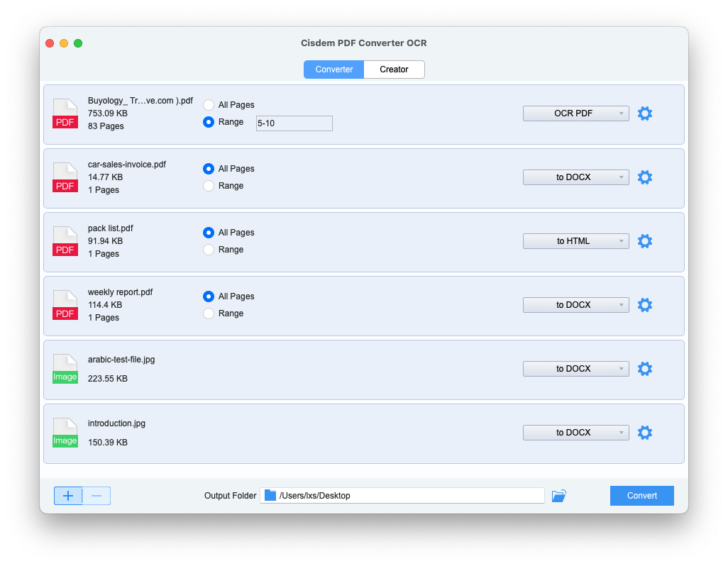Open format dropdown for arabic-test-file.jpg
This screenshot has width=728, height=566.
[x=575, y=369]
